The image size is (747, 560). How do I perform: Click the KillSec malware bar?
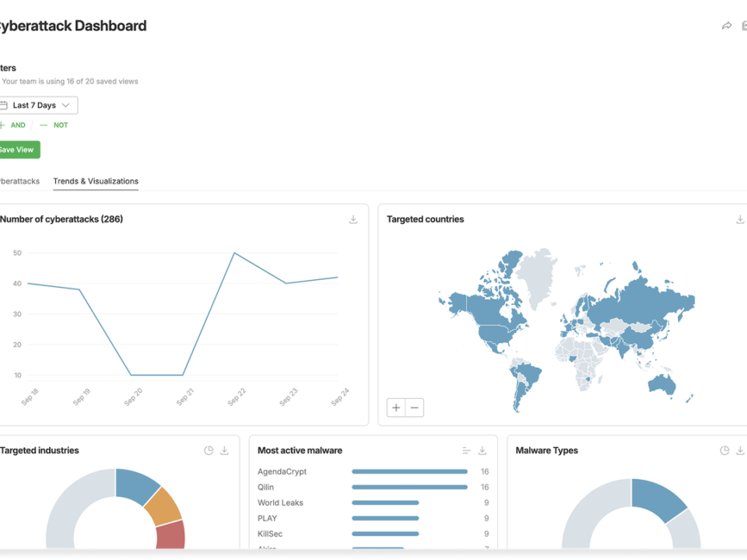[385, 534]
